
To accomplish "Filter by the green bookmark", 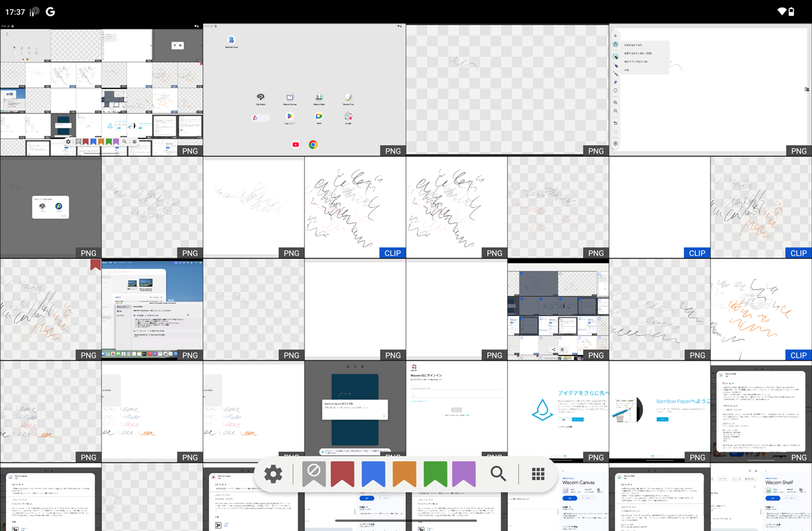I will click(435, 474).
